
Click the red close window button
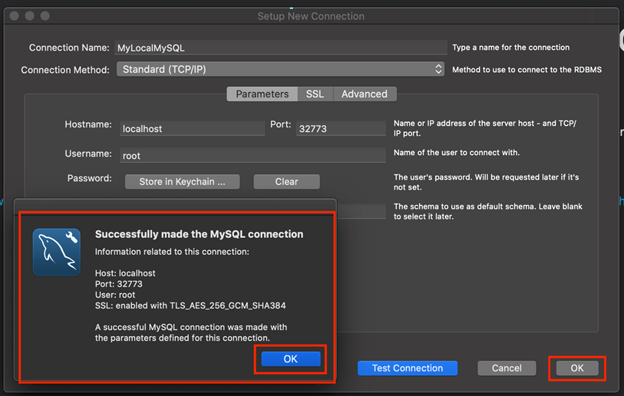[x=14, y=16]
